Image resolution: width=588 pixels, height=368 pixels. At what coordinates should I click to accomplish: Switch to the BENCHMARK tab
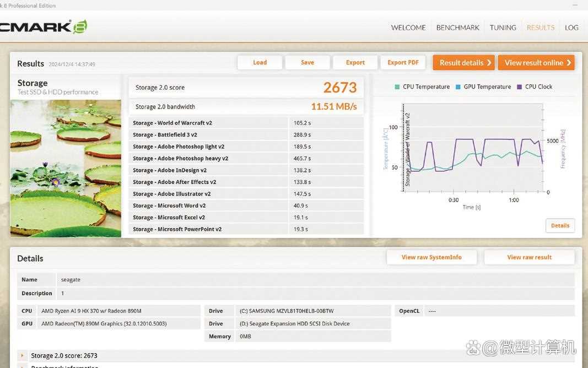tap(457, 28)
